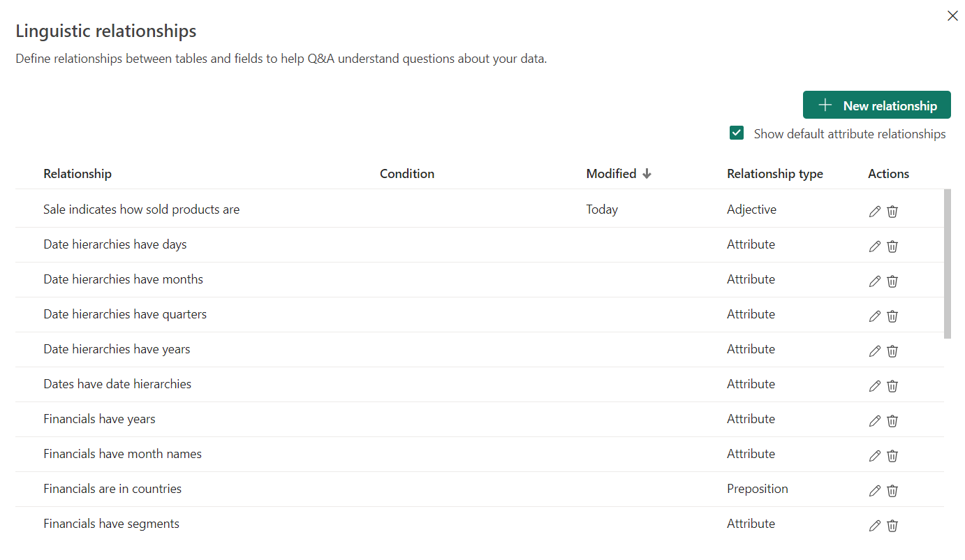
Task: Select 'Date hierarchies have days' row text
Action: click(115, 244)
